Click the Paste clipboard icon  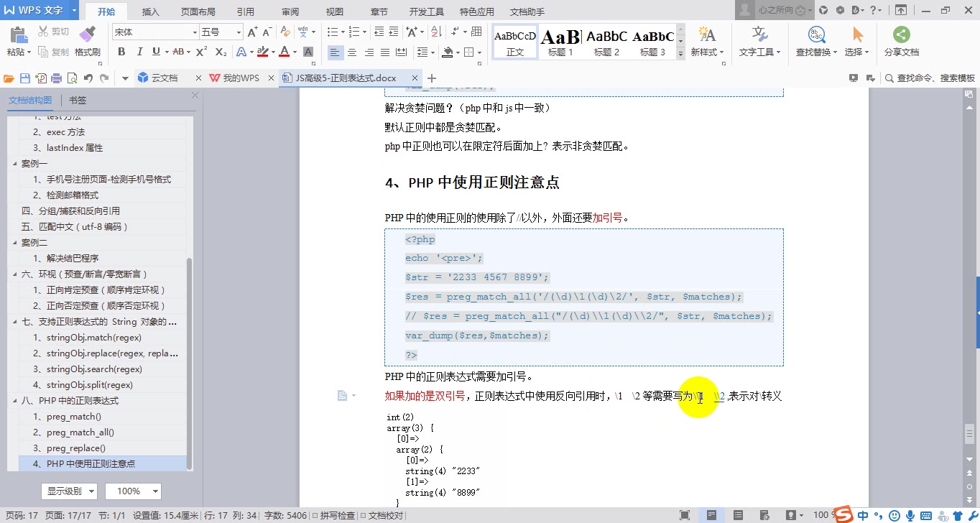click(18, 34)
